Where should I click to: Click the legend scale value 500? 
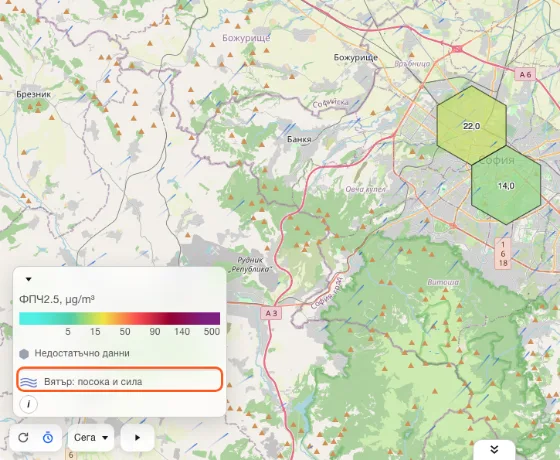click(x=211, y=332)
